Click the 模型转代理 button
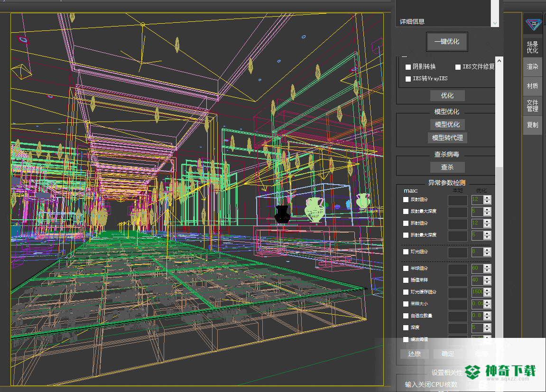The width and height of the screenshot is (546, 392). coord(447,138)
